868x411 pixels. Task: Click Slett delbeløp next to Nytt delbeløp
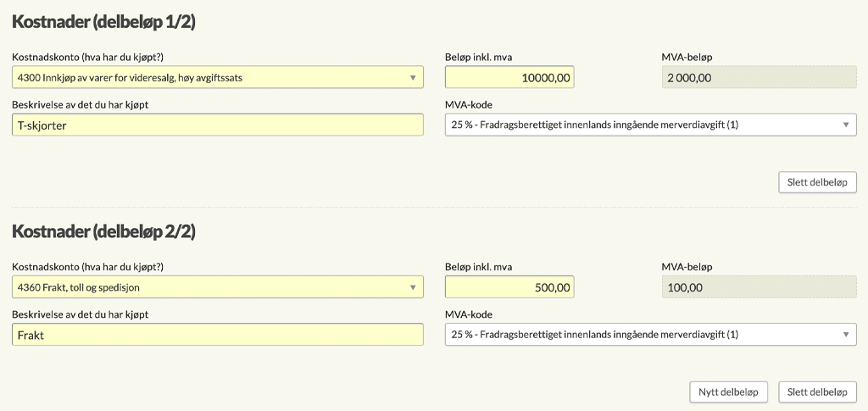click(817, 392)
